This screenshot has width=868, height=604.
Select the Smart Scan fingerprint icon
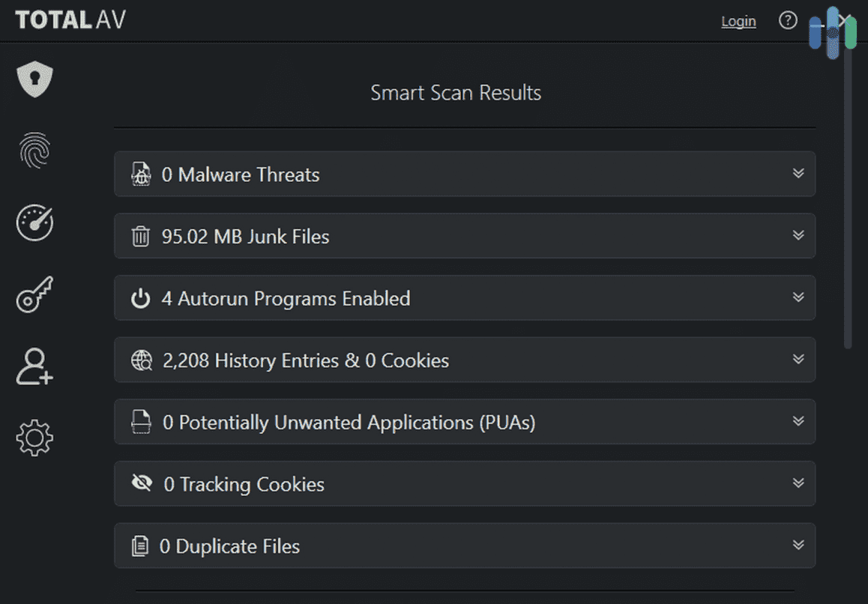click(34, 150)
